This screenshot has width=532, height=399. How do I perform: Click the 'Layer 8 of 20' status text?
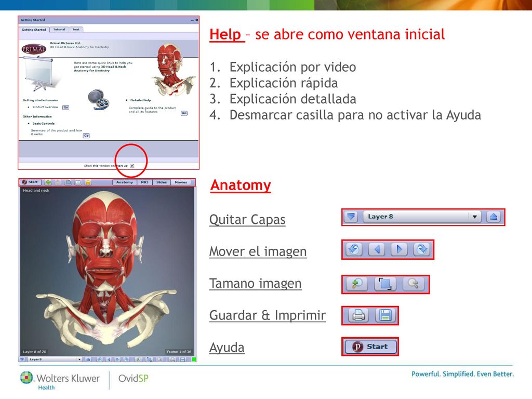click(x=35, y=352)
